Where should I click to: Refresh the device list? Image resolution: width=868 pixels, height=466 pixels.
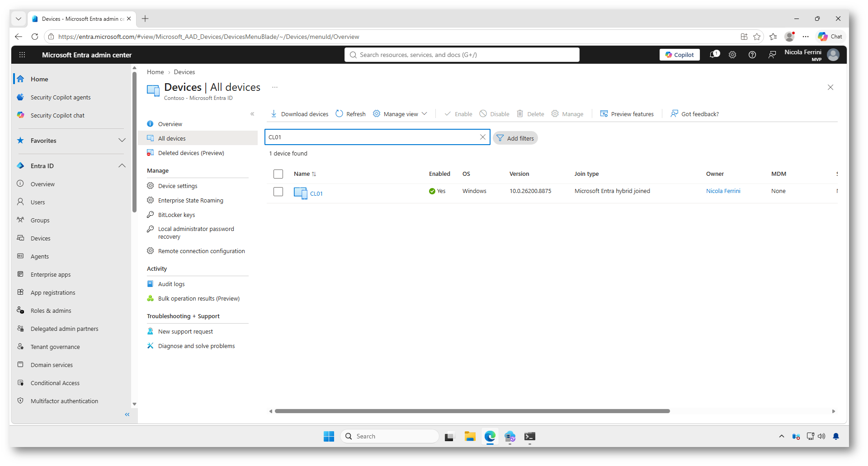350,114
